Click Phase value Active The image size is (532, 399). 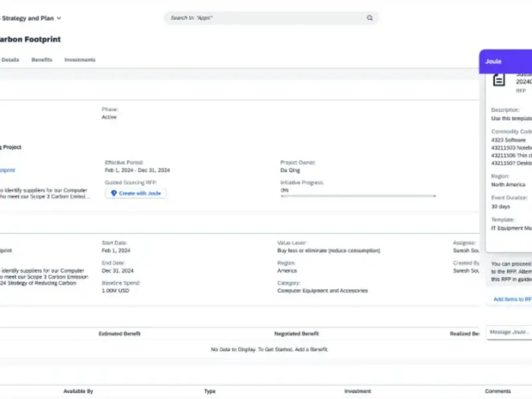click(109, 117)
